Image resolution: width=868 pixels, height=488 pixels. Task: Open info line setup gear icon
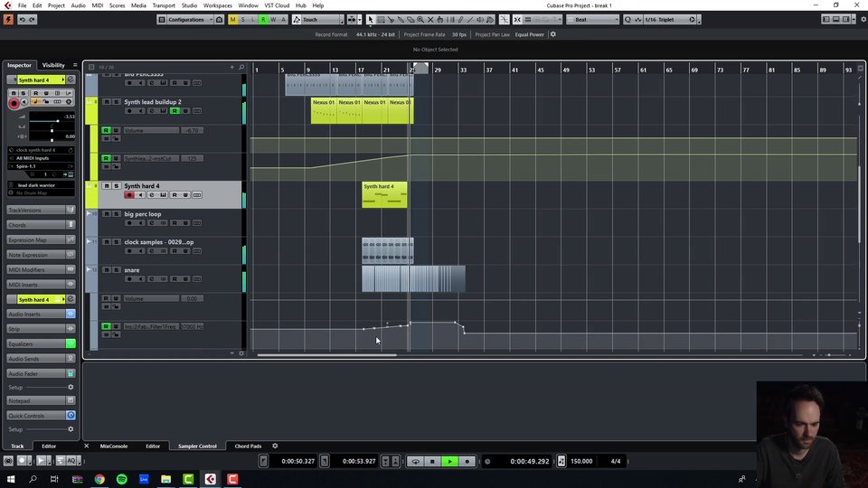[x=553, y=34]
